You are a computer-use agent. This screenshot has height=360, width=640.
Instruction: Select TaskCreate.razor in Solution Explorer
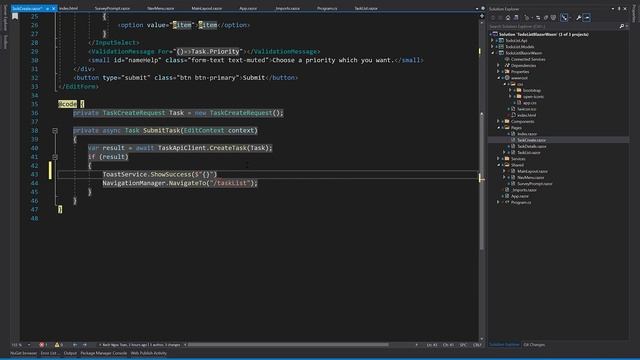531,140
